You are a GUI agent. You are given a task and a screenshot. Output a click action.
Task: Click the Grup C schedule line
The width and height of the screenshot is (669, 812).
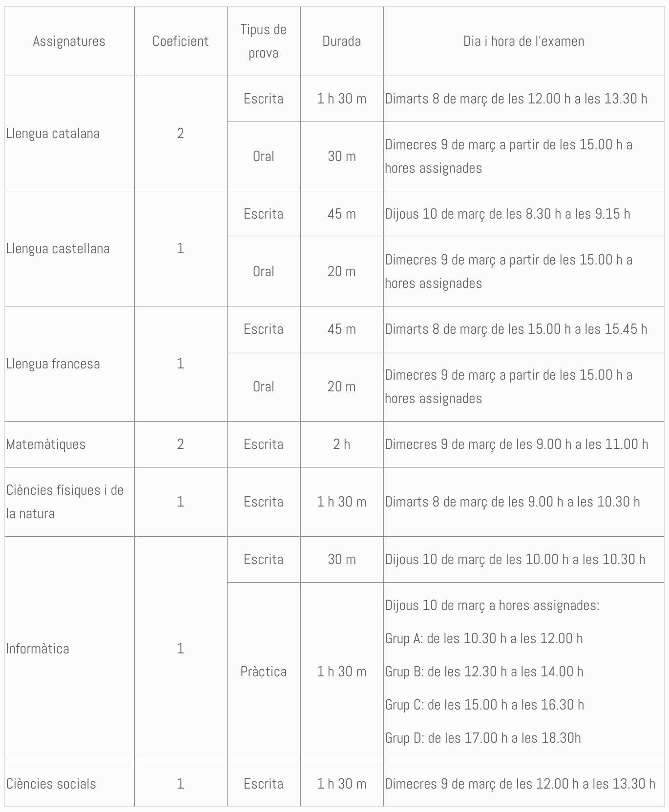484,705
